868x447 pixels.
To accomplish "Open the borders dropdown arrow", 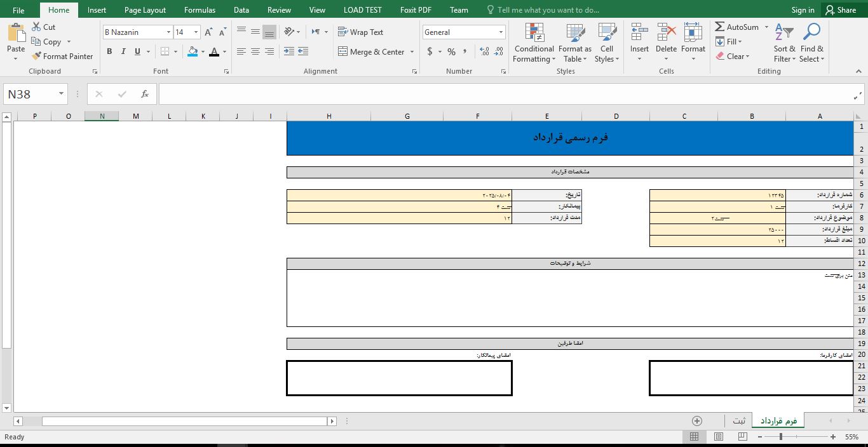I will point(176,51).
